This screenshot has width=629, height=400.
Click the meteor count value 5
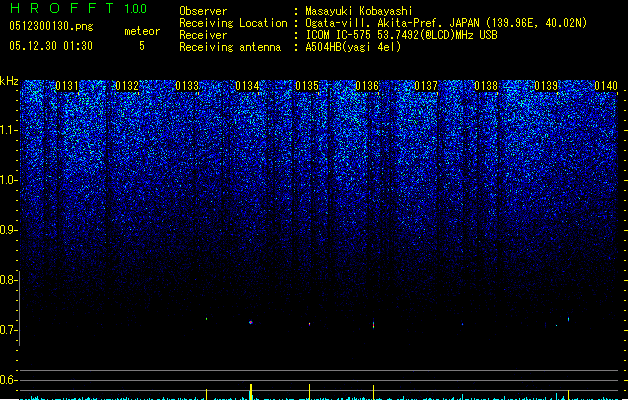pos(142,46)
